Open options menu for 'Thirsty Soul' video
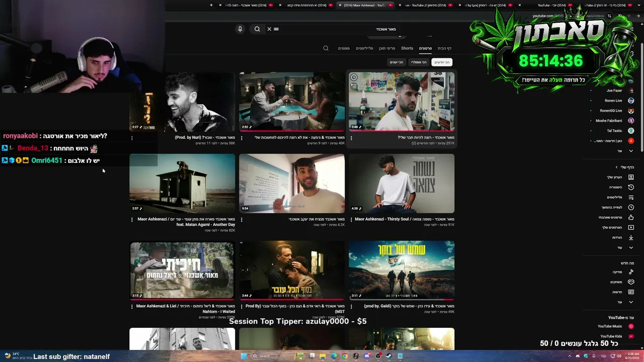This screenshot has height=362, width=644. pos(351,220)
